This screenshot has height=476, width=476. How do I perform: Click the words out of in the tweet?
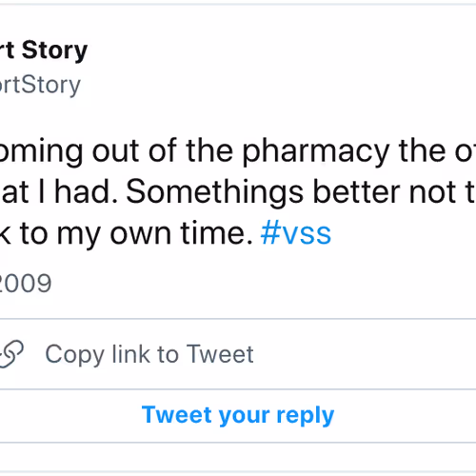point(134,151)
